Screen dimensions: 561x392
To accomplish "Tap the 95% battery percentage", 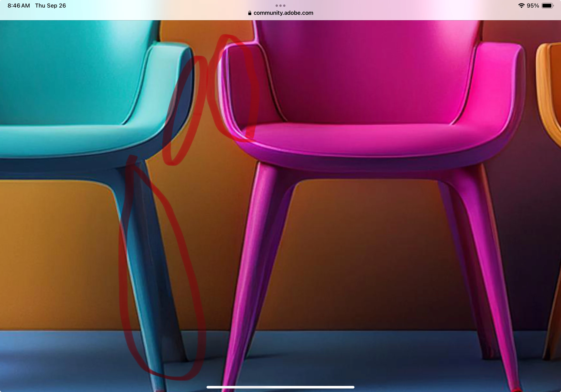I will coord(533,6).
